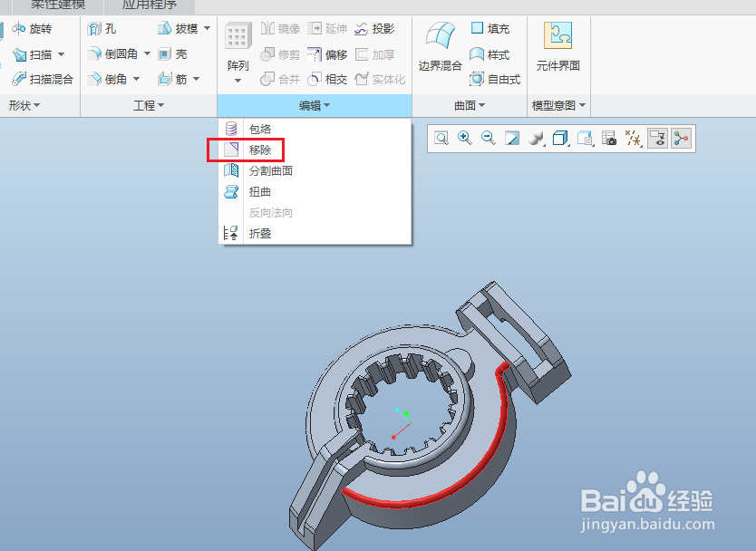
Task: Click the repaint view icon
Action: [512, 139]
